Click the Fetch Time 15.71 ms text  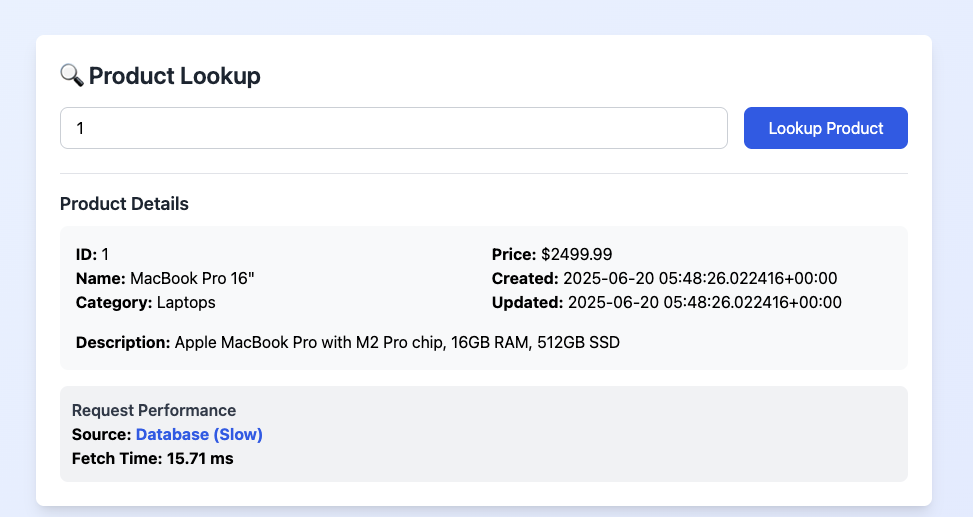coord(153,459)
